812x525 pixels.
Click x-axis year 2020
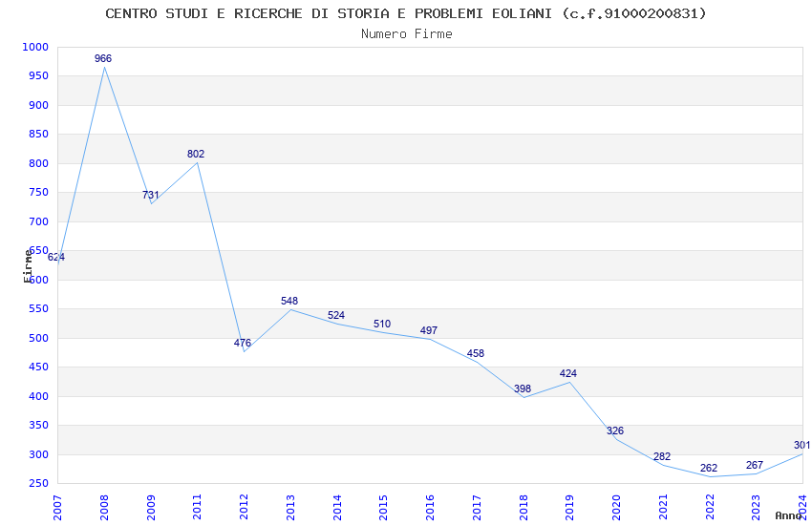[616, 508]
